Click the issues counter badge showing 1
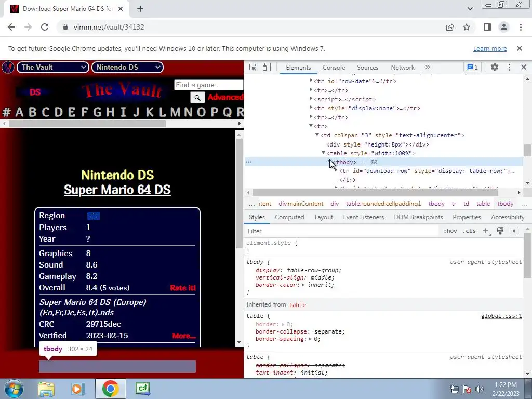The height and width of the screenshot is (399, 532). tap(472, 67)
